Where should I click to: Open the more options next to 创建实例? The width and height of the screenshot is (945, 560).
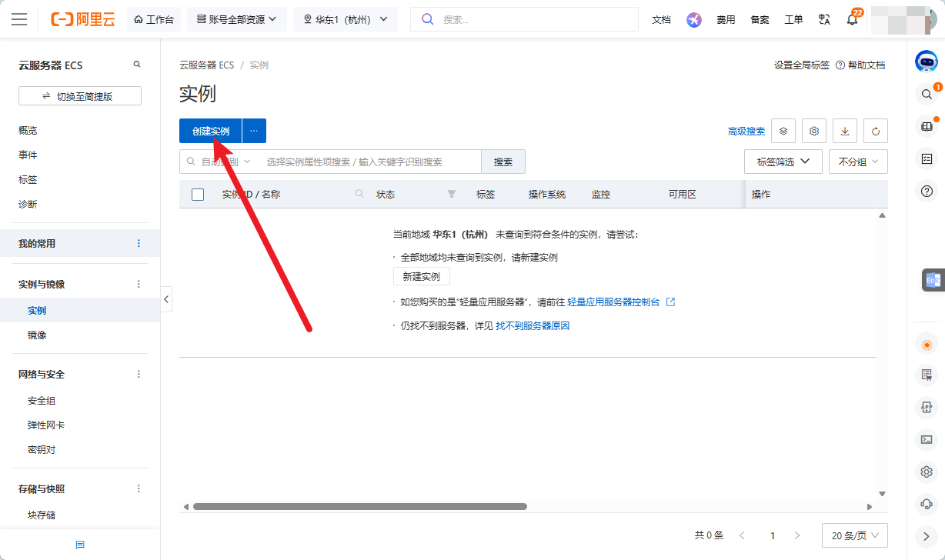[x=254, y=131]
